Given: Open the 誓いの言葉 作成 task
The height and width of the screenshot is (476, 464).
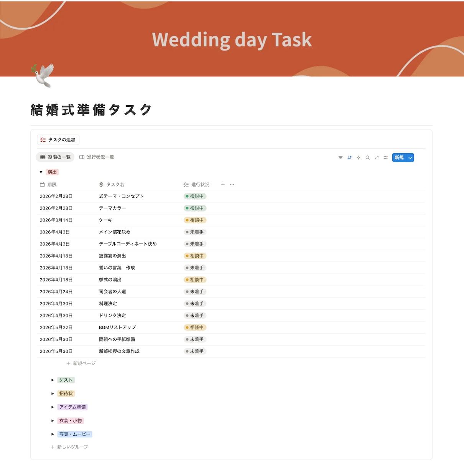Looking at the screenshot, I should [x=117, y=268].
